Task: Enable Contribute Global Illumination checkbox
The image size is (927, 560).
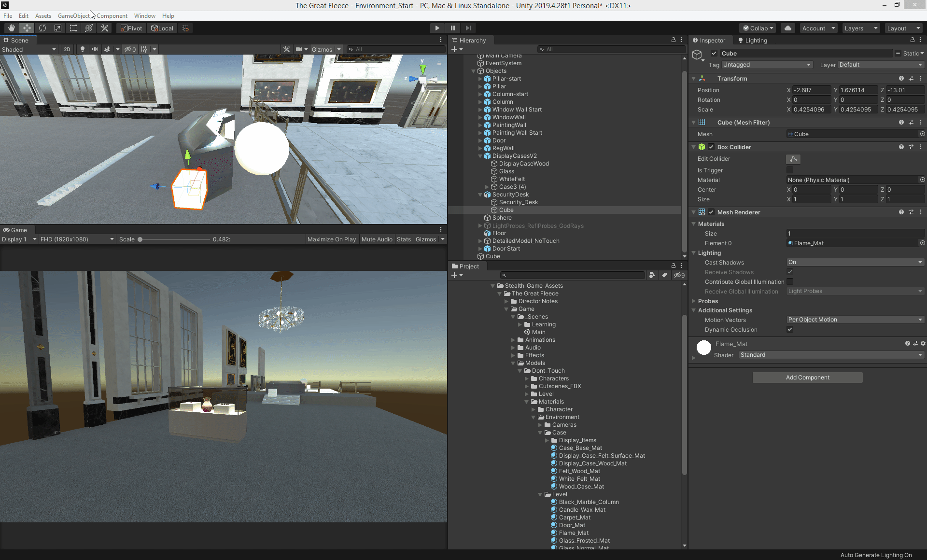Action: tap(790, 281)
